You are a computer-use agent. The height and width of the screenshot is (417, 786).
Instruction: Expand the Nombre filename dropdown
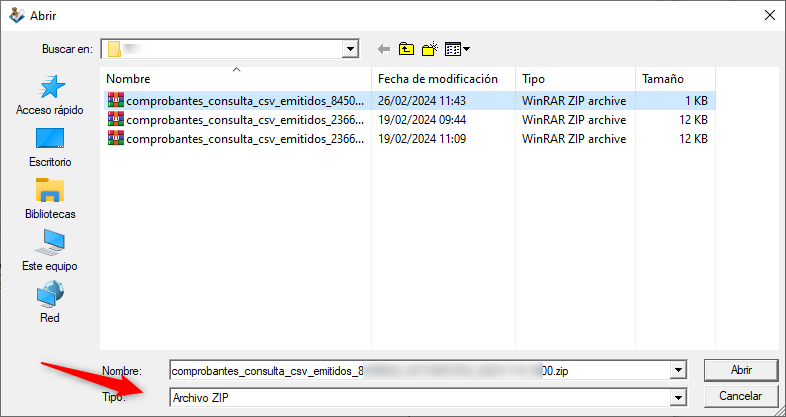tap(680, 370)
